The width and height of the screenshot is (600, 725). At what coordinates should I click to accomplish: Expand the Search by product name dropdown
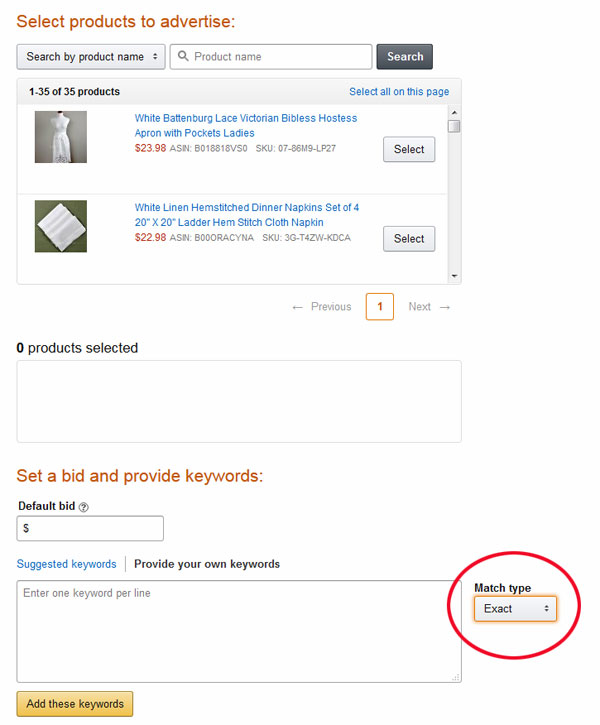[91, 57]
